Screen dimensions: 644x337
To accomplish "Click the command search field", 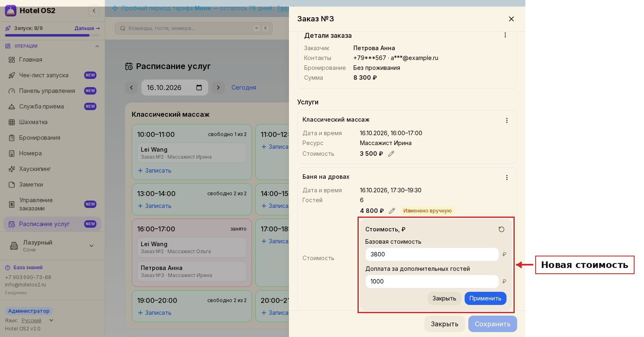I will click(194, 28).
